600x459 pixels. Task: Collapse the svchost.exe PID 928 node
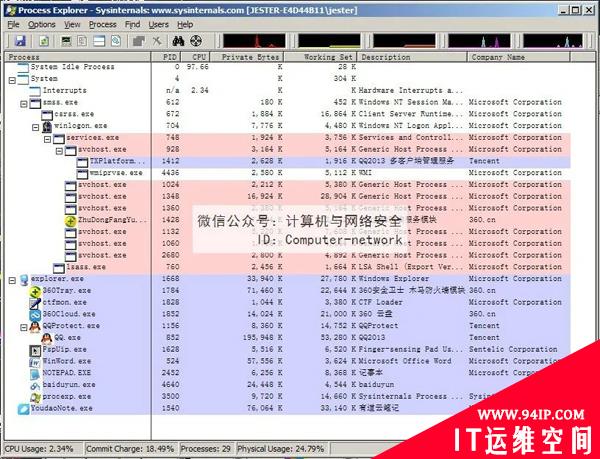pyautogui.click(x=59, y=151)
